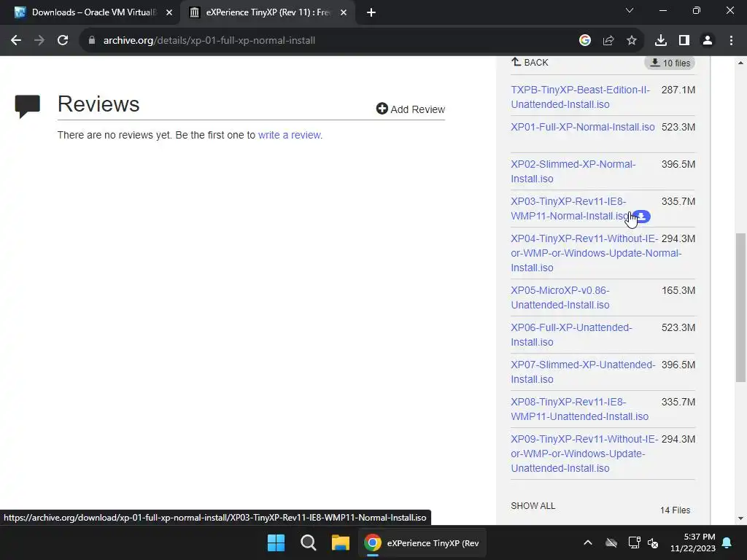View site information lock icon

[92, 41]
